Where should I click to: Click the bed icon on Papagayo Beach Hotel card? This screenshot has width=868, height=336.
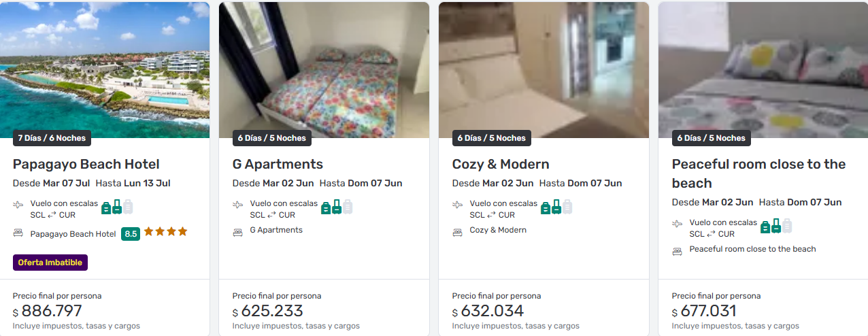coord(18,233)
